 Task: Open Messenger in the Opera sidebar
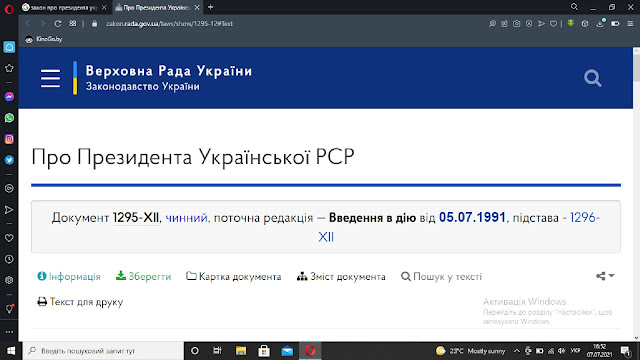point(9,97)
